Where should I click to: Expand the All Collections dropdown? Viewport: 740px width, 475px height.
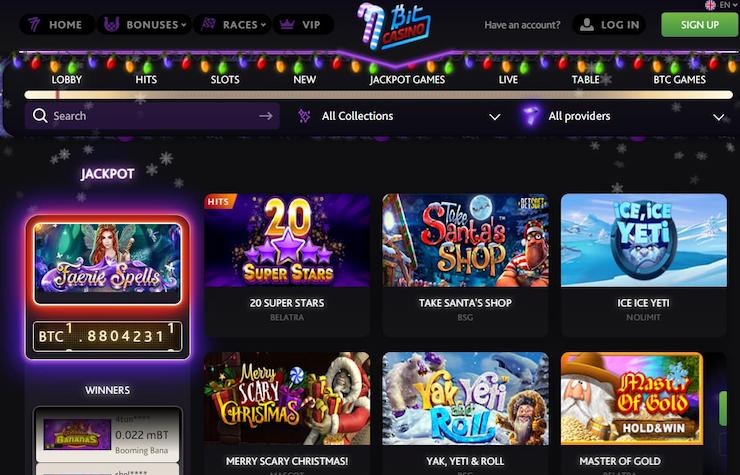[x=399, y=116]
